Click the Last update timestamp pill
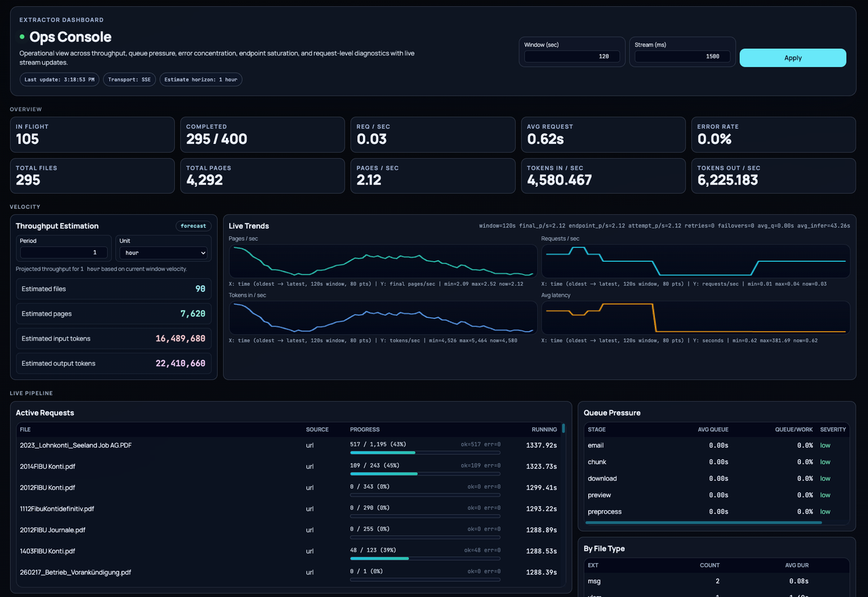The width and height of the screenshot is (868, 597). pos(59,79)
